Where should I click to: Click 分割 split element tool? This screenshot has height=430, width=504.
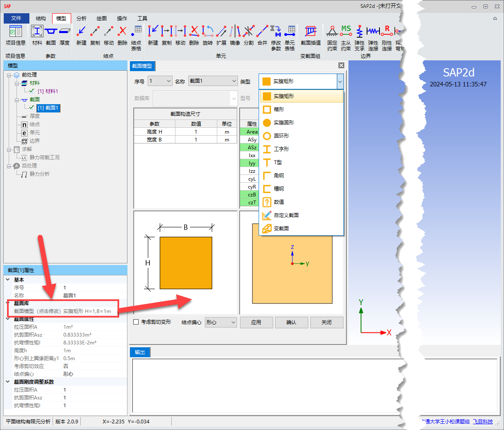[249, 35]
